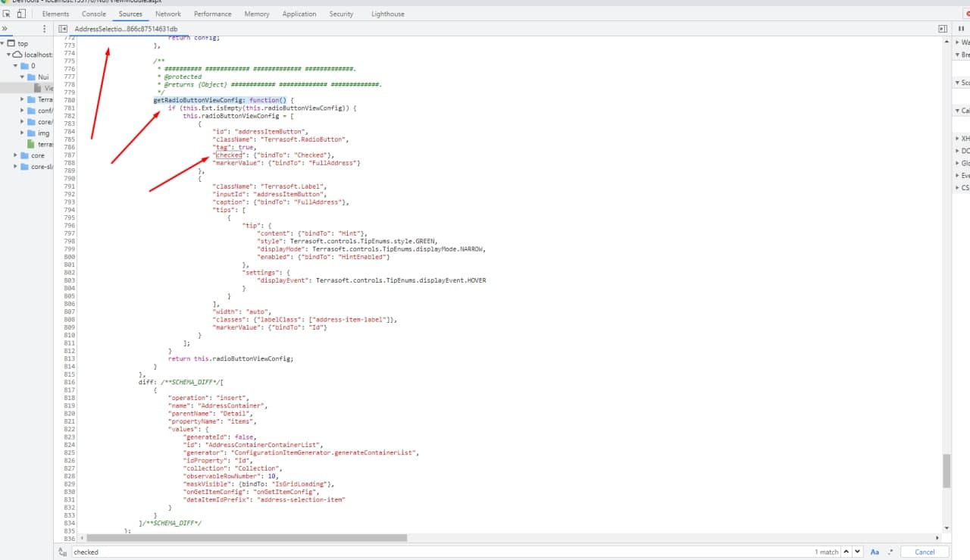Screen dimensions: 970x560
Task: Click the pause script execution icon
Action: (962, 29)
